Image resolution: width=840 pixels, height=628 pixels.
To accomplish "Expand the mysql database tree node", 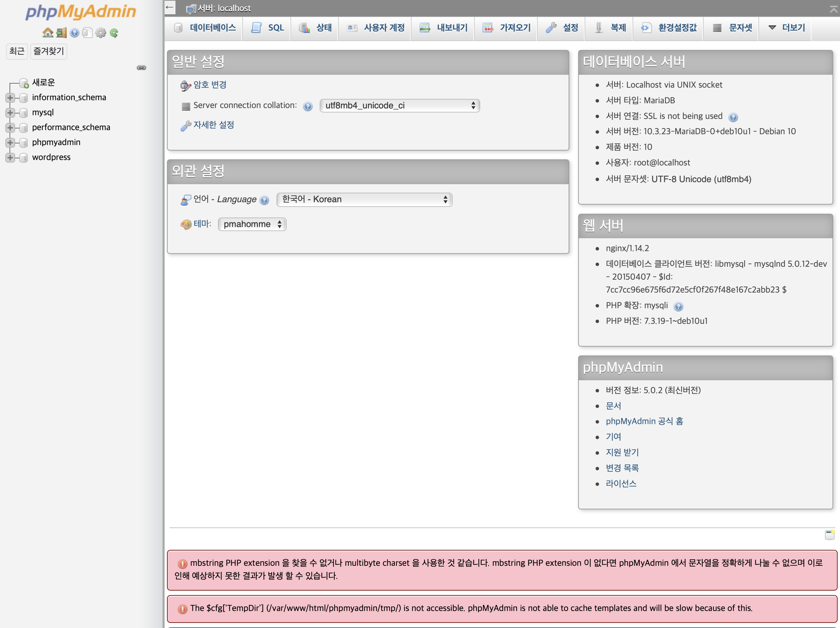I will (x=10, y=113).
